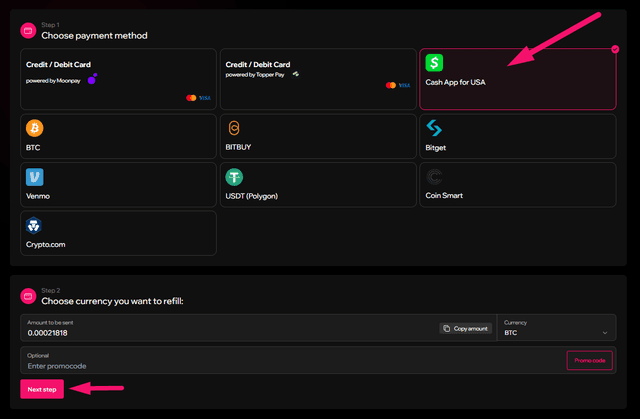The height and width of the screenshot is (419, 640).
Task: Click the Bitget arrows logo icon
Action: (434, 128)
